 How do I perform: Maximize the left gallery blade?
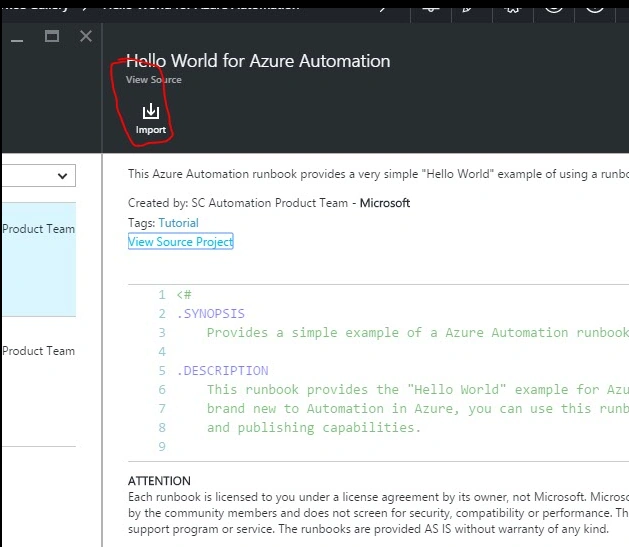point(52,36)
